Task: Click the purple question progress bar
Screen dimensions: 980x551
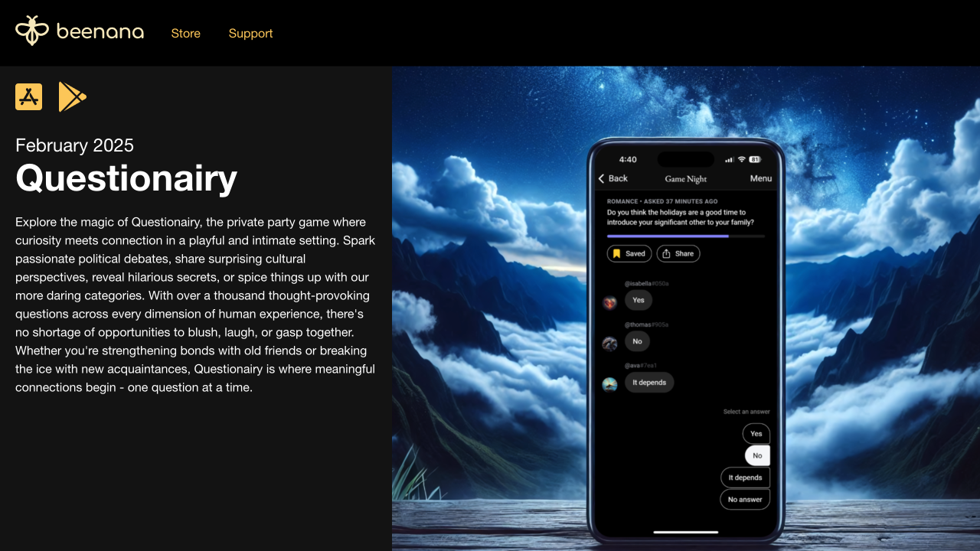Action: coord(686,236)
